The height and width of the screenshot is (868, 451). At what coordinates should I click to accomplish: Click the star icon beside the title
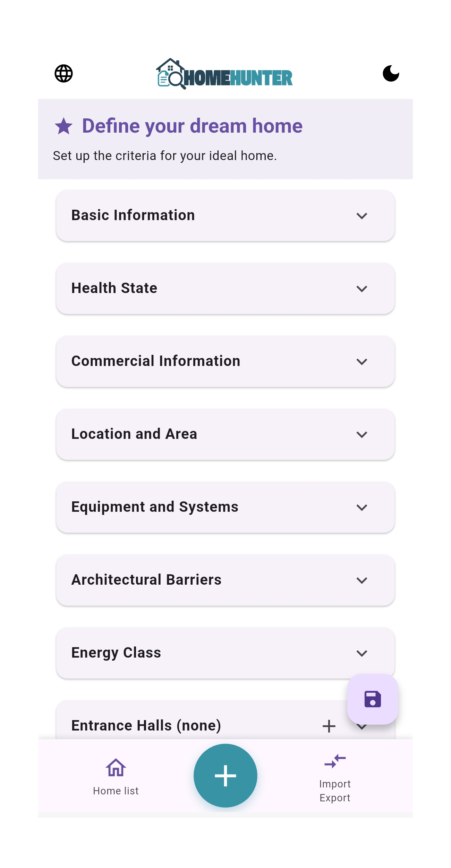pos(64,126)
